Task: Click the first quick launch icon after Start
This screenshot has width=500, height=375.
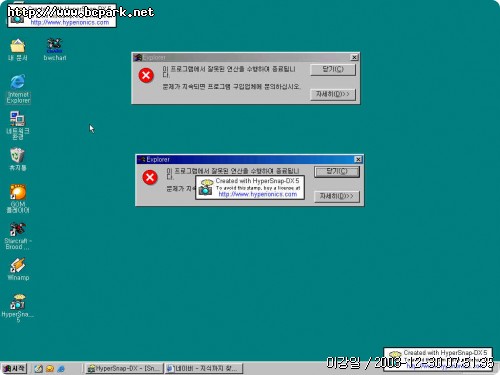Action: click(x=38, y=369)
